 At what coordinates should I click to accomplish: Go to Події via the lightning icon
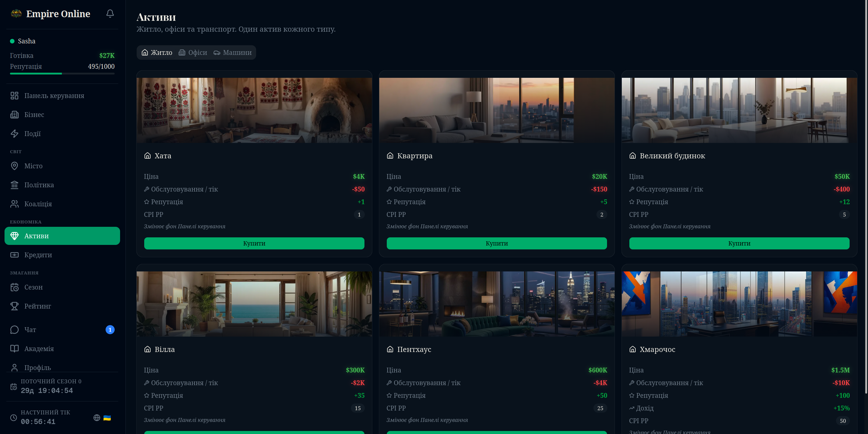pyautogui.click(x=14, y=133)
